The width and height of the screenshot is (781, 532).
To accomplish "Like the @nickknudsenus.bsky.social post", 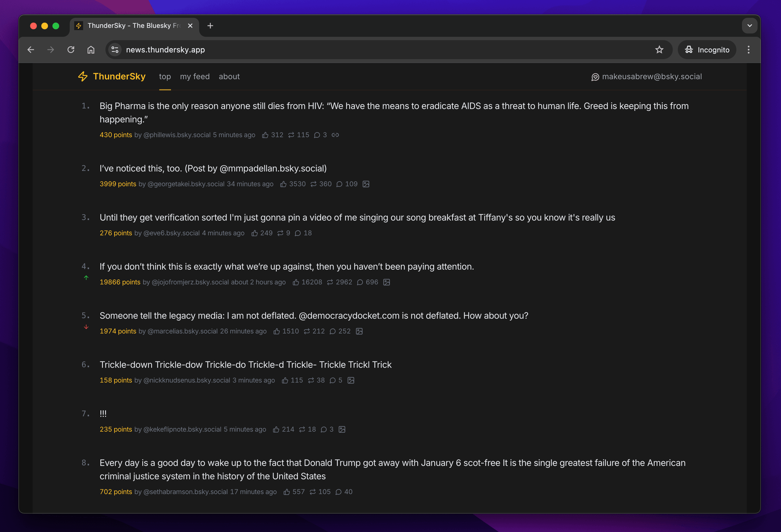I will (285, 380).
